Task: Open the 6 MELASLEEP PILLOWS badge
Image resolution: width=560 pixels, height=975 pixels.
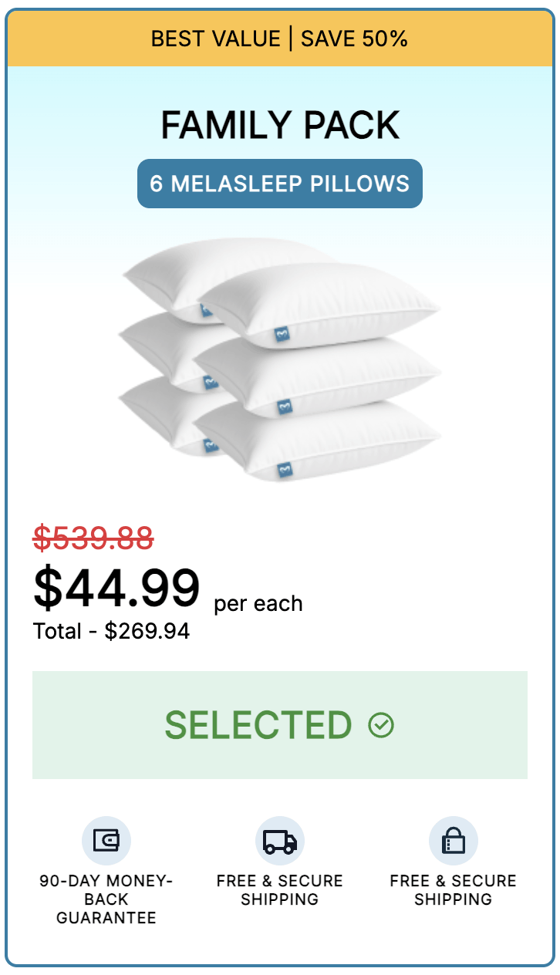Action: (279, 183)
